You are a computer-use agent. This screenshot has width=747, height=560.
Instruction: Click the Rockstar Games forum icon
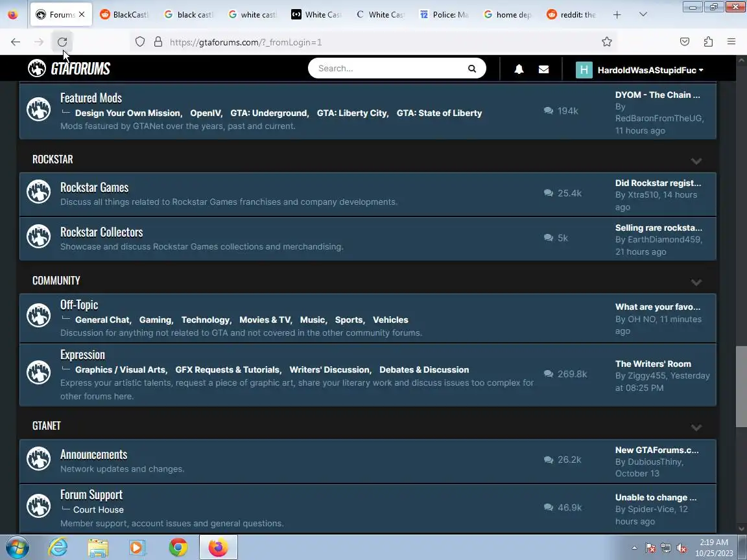39,191
